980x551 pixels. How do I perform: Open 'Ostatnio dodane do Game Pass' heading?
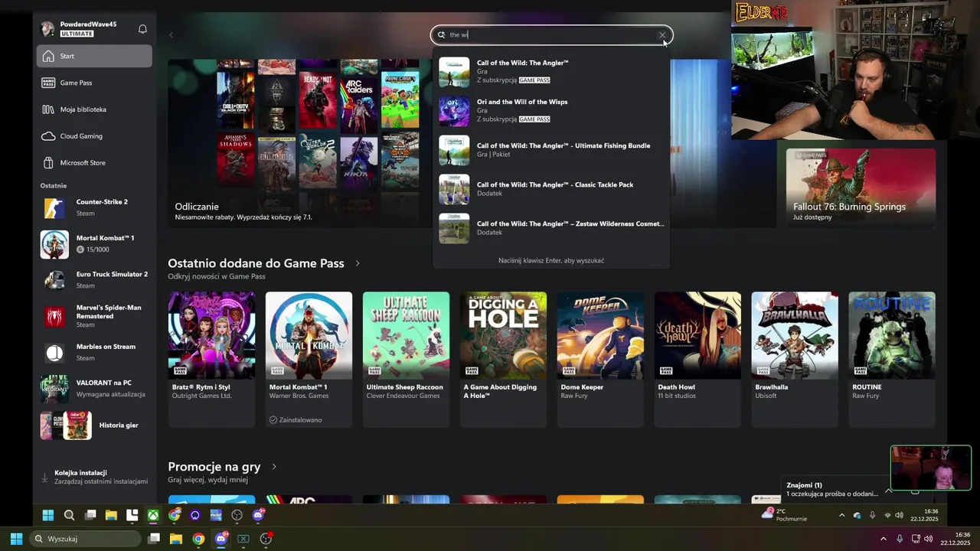point(256,263)
